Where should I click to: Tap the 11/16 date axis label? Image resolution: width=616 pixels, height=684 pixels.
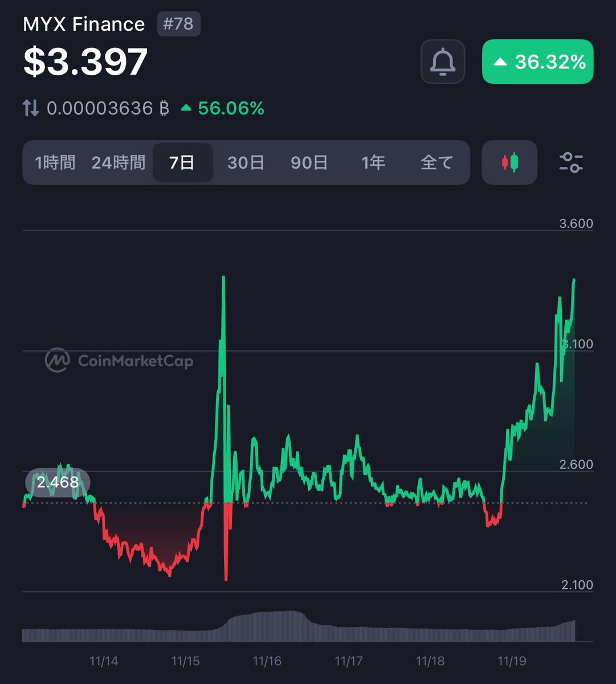(267, 661)
